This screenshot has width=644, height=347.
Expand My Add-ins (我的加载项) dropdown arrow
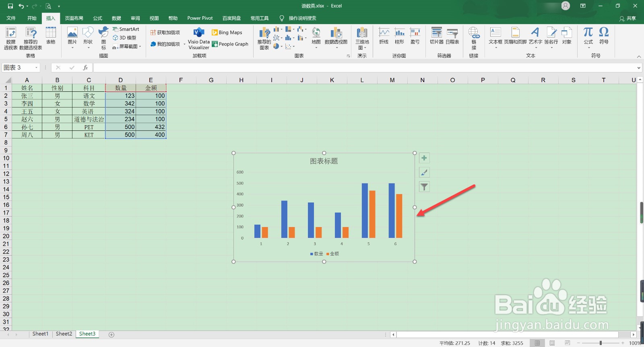coord(184,44)
